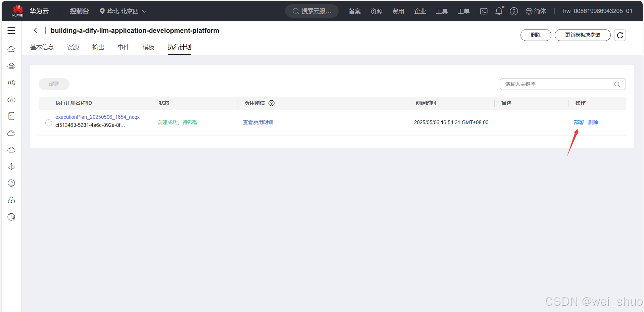Open the three-hexagon cluster sidebar icon
Viewport: 644px width, 312px height.
pos(11,200)
